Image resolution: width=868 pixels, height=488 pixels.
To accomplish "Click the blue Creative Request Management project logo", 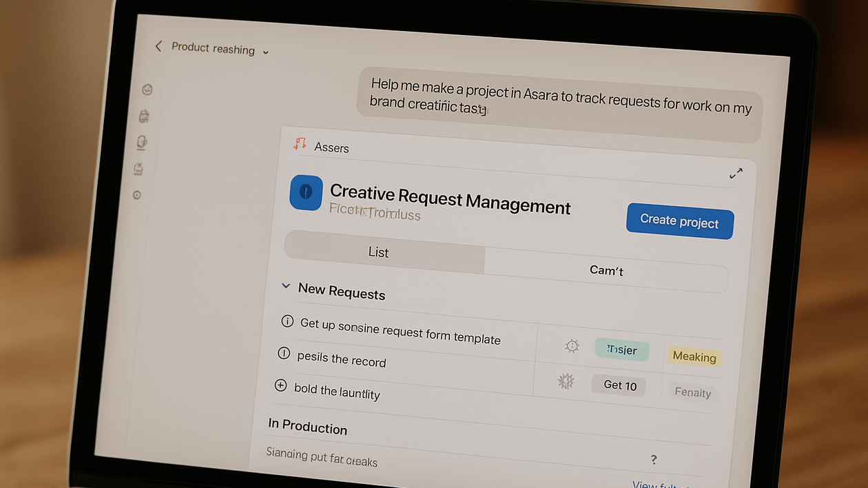I will pyautogui.click(x=306, y=193).
